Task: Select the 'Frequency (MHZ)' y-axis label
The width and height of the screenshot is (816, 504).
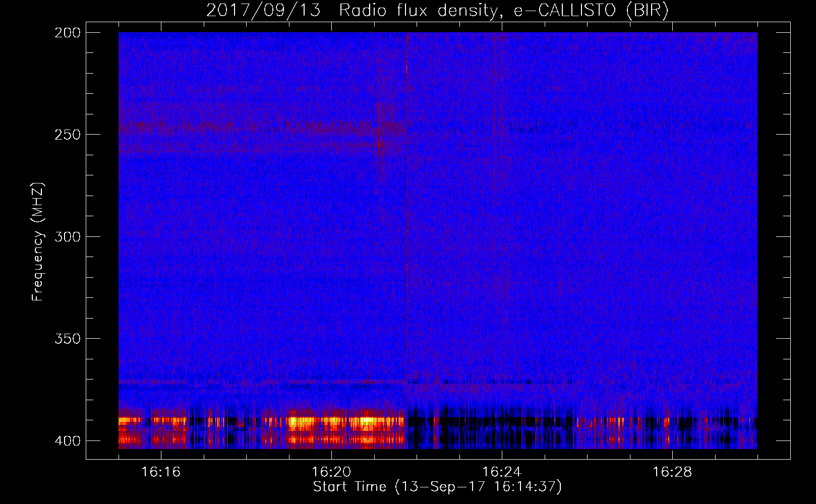Action: click(38, 241)
